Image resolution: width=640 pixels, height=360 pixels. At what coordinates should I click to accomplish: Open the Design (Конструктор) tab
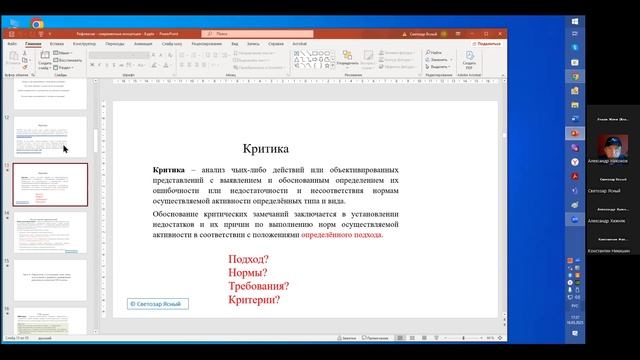point(84,44)
